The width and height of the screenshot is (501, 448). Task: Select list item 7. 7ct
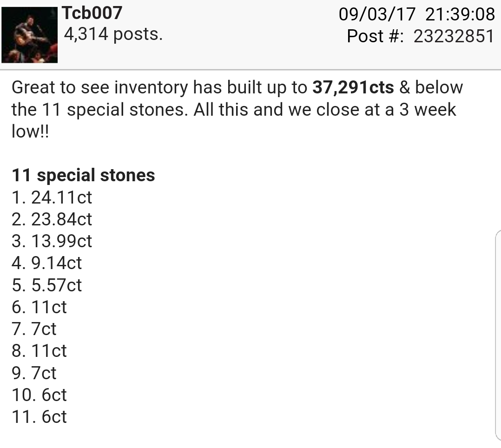pyautogui.click(x=34, y=329)
